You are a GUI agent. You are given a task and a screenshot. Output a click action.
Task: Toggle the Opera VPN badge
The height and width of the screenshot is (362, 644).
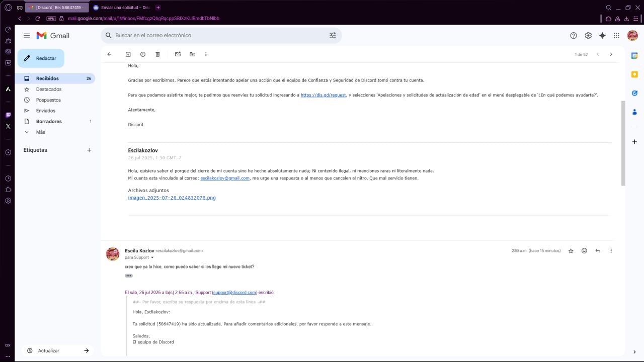click(x=51, y=19)
